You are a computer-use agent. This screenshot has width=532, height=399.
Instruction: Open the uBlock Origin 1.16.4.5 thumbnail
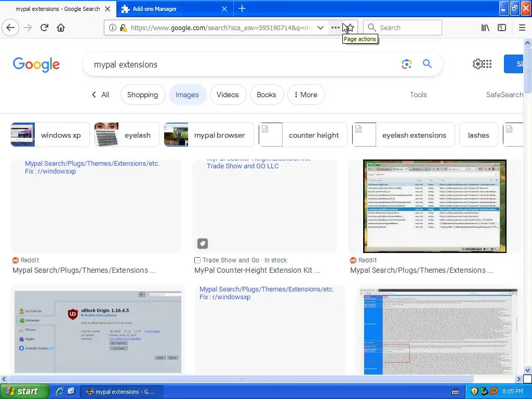98,332
